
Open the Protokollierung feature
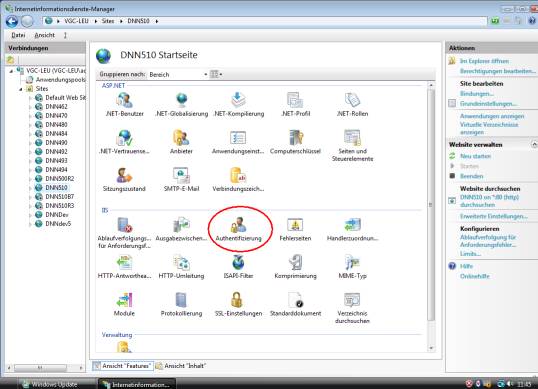point(181,304)
